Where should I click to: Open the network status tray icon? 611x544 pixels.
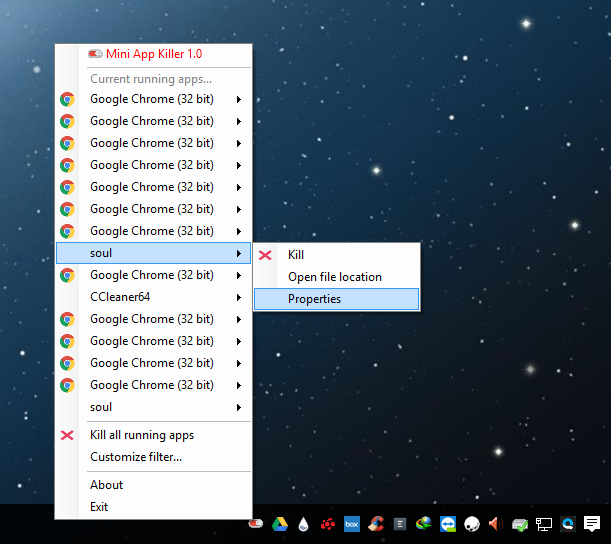point(544,525)
